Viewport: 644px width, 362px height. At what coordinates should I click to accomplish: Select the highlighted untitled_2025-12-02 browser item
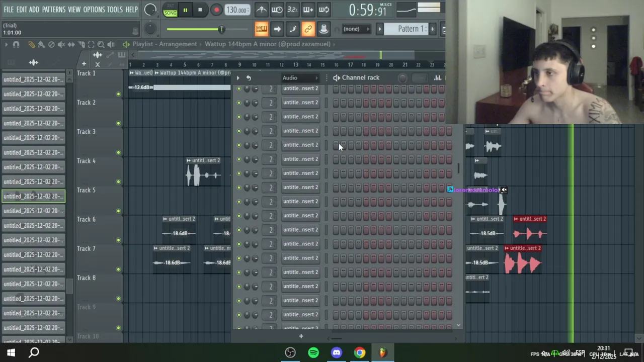[x=34, y=196]
